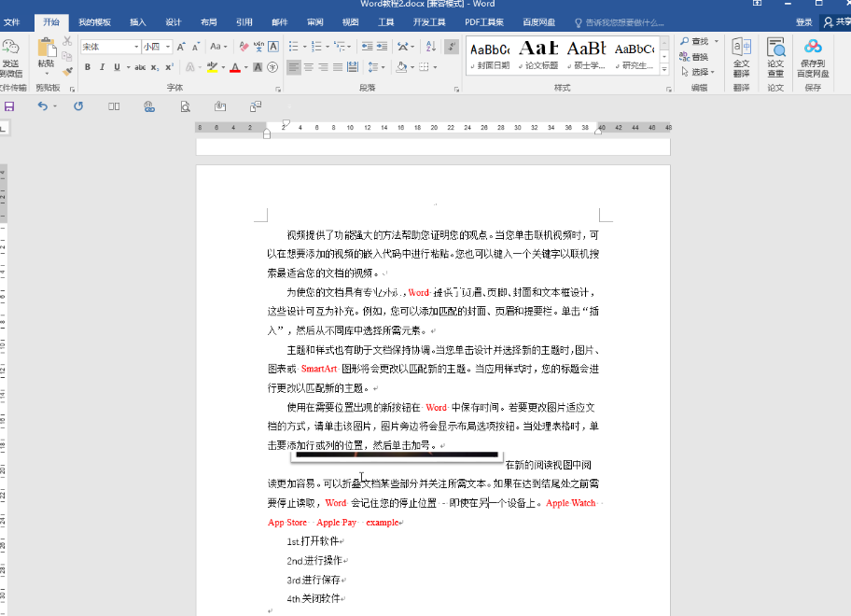This screenshot has height=616, width=851.
Task: Click the 'Tell me what you want to do' search box
Action: pos(620,22)
